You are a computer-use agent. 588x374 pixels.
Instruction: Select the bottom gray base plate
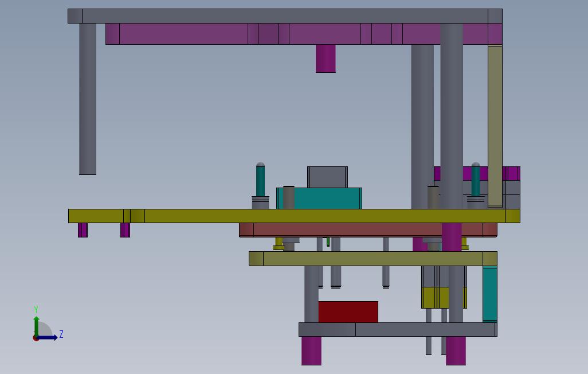(x=398, y=329)
